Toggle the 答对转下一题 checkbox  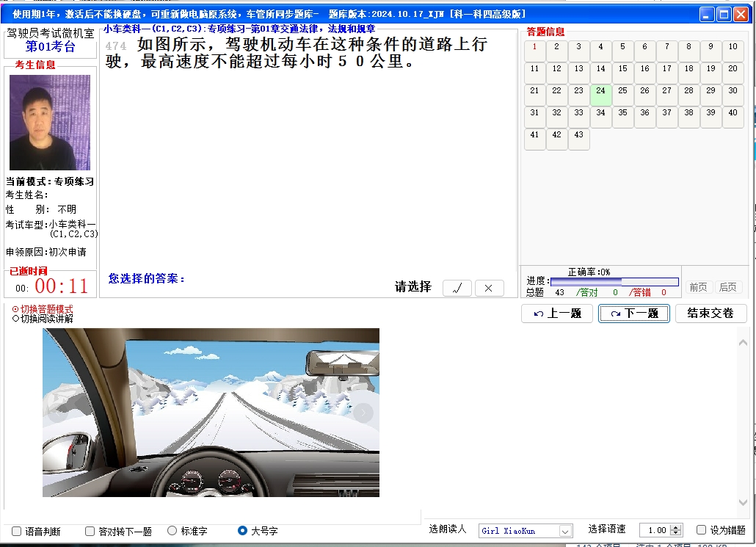[x=90, y=531]
